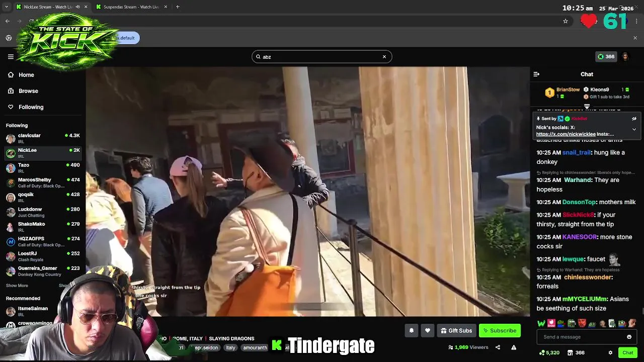Toggle stream notification bell
This screenshot has width=644, height=362.
412,330
